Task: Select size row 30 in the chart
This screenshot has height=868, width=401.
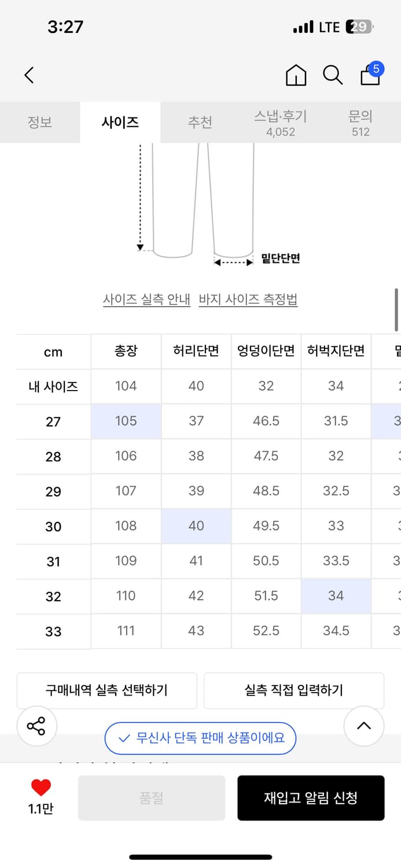Action: (53, 526)
